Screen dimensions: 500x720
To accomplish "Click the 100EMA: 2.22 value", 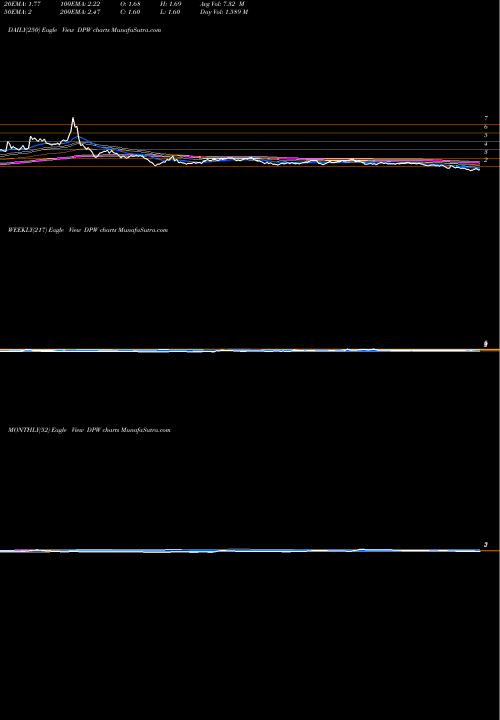I will coord(80,4).
